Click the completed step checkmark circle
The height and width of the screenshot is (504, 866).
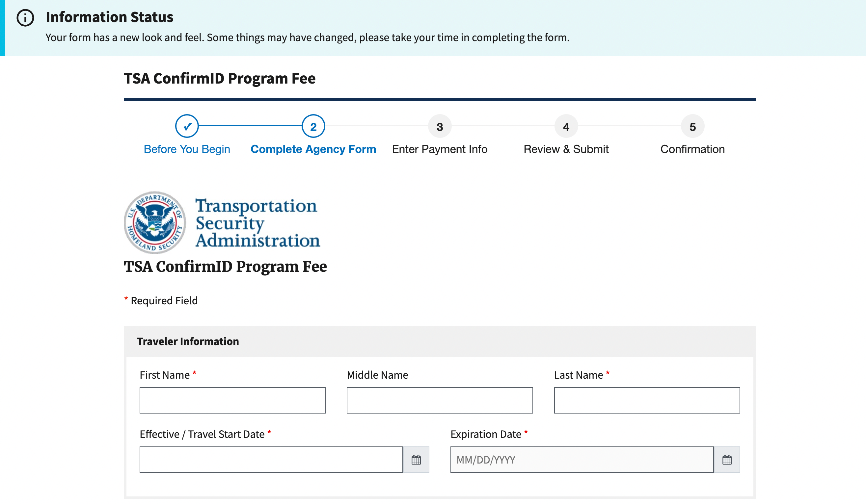pos(187,126)
